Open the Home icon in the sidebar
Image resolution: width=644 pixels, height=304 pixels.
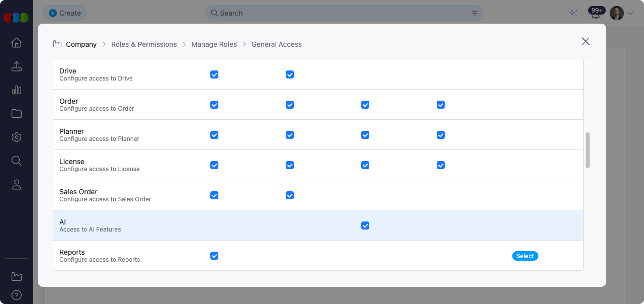tap(16, 43)
